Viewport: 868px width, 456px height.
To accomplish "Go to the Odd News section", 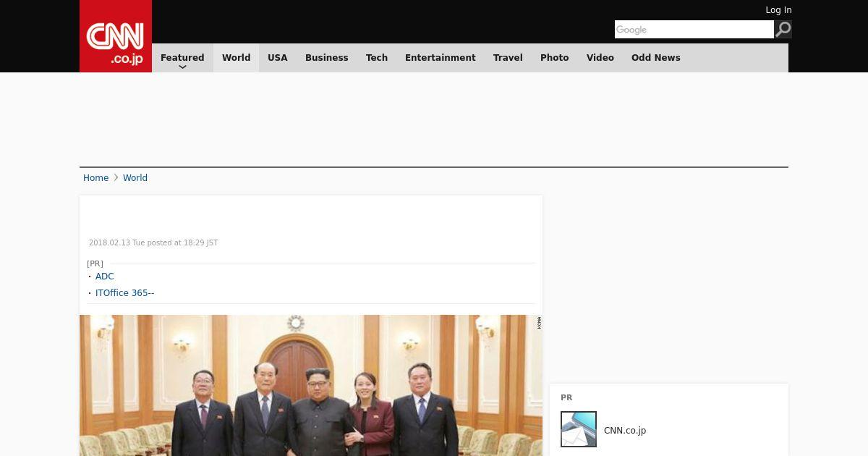I will point(656,58).
